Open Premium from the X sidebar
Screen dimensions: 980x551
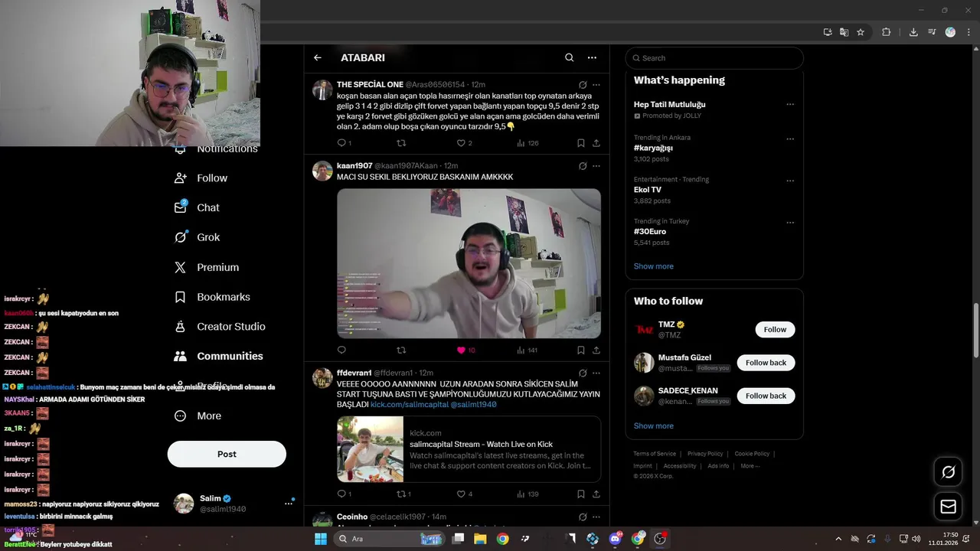[207, 267]
